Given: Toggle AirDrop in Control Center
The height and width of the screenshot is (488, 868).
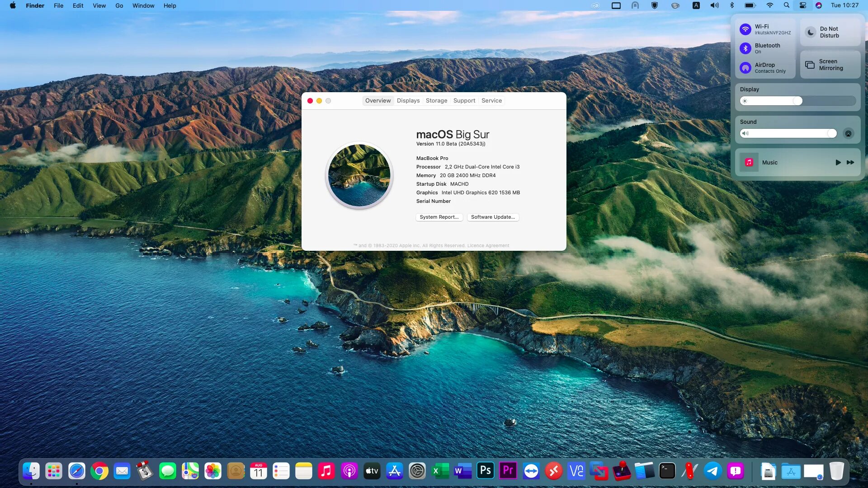Looking at the screenshot, I should (745, 68).
